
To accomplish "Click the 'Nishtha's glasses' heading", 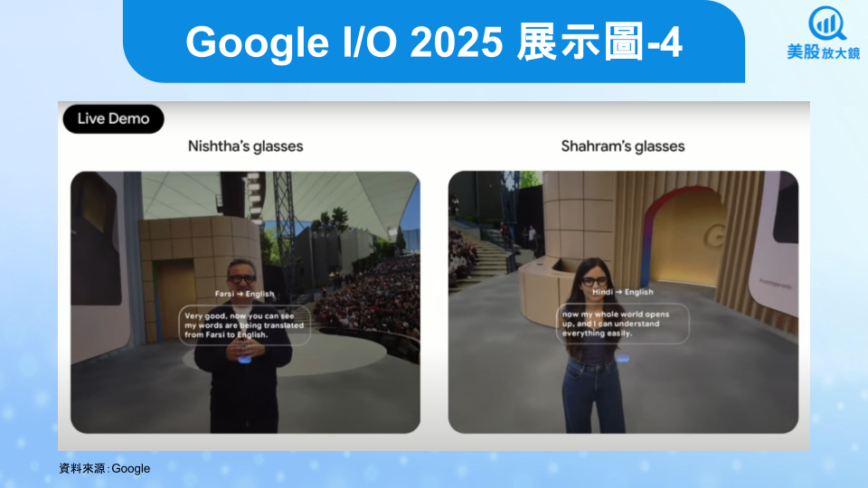I will coord(245,146).
